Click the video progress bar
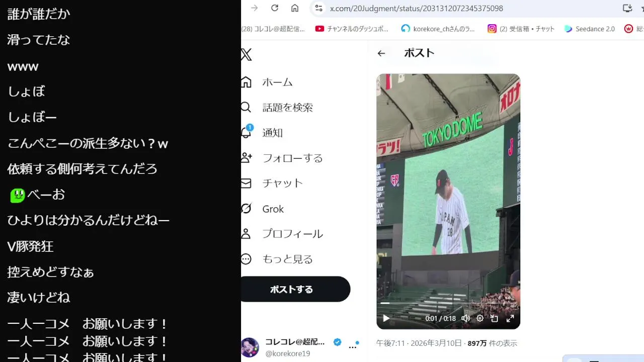The image size is (644, 362). pyautogui.click(x=448, y=303)
